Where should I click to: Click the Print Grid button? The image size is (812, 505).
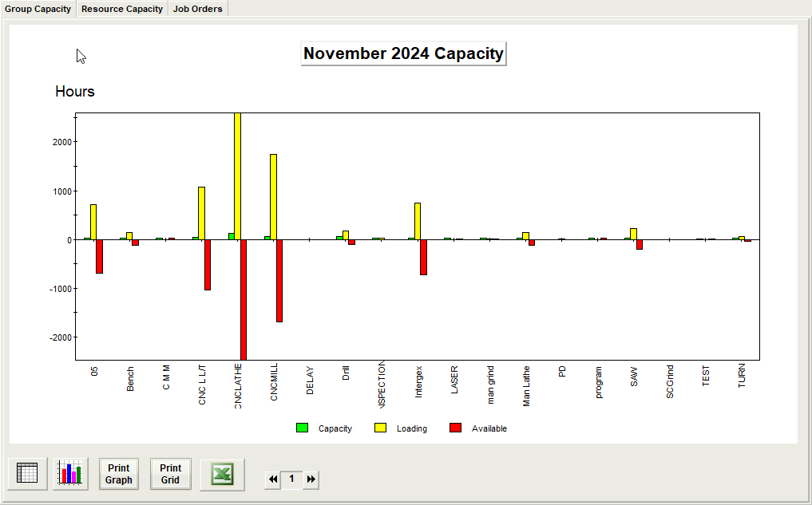[x=170, y=474]
